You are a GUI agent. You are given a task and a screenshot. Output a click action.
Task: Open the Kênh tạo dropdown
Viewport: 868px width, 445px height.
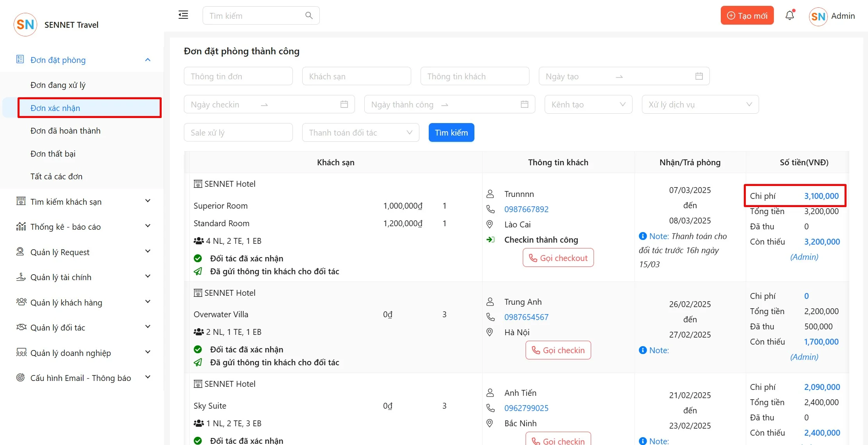coord(588,104)
